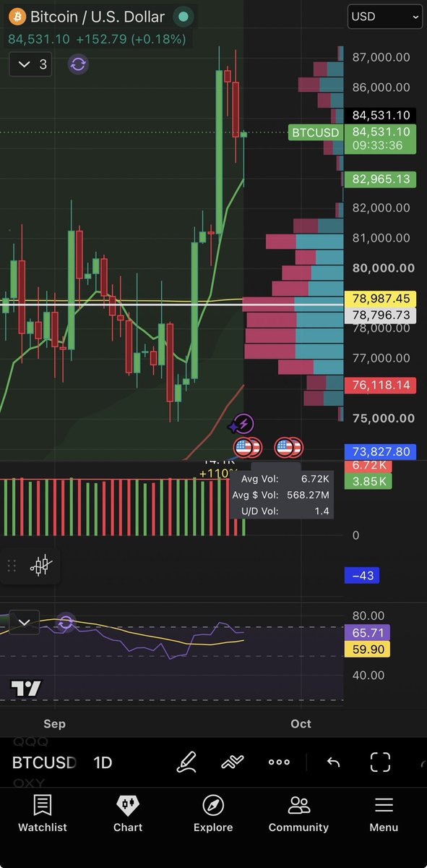
Task: Open the Community tab
Action: pyautogui.click(x=298, y=814)
